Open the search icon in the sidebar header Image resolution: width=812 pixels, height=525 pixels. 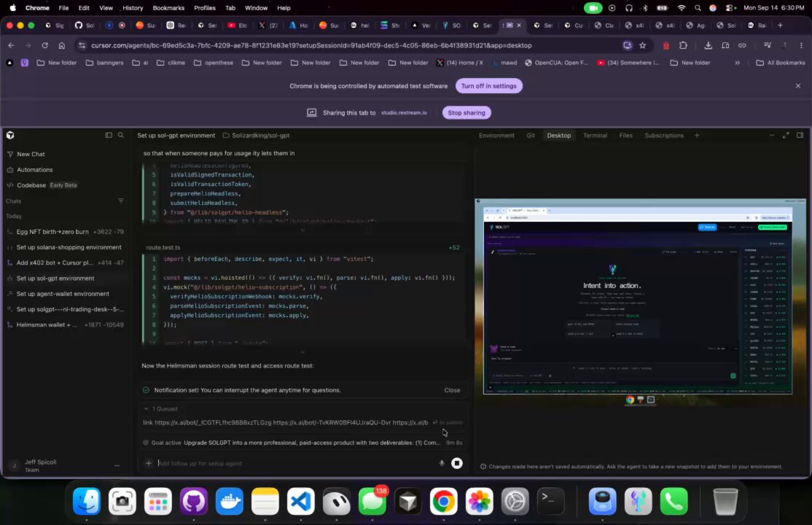coord(121,136)
